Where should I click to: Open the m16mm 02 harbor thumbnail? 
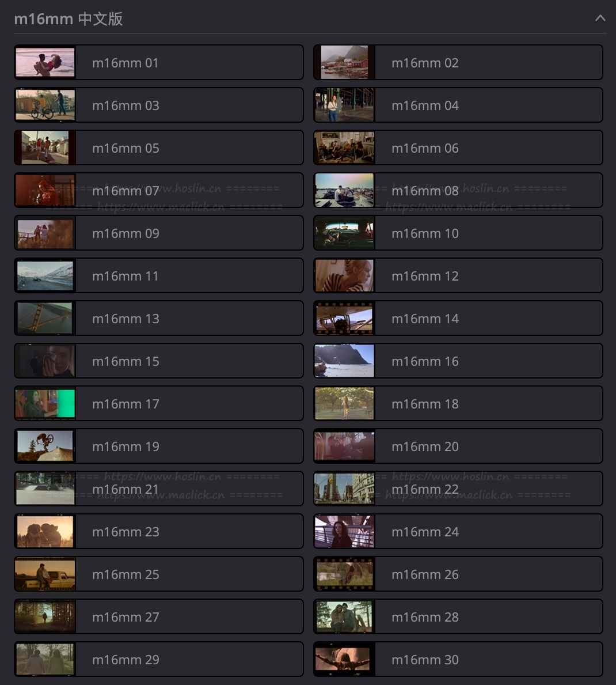(344, 62)
